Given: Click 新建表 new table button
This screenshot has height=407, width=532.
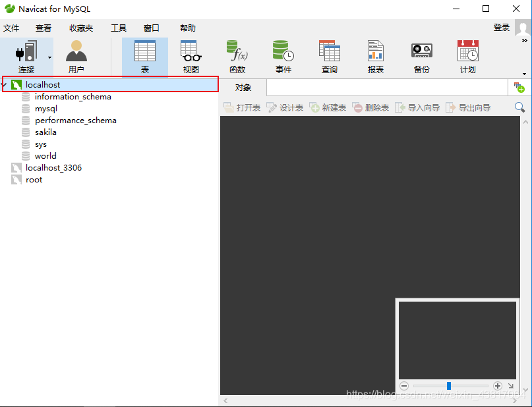Looking at the screenshot, I should click(328, 108).
